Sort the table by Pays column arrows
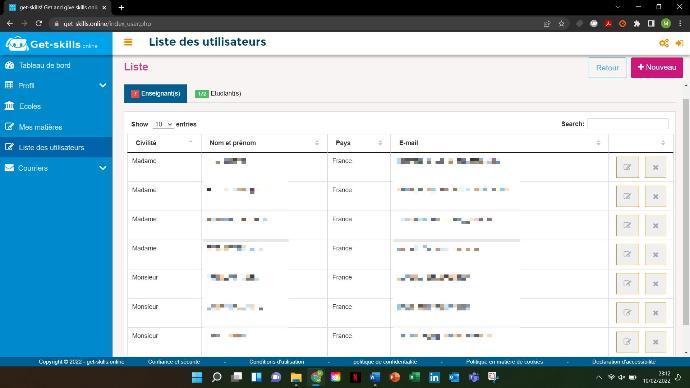Viewport: 690px width, 388px height. click(380, 143)
